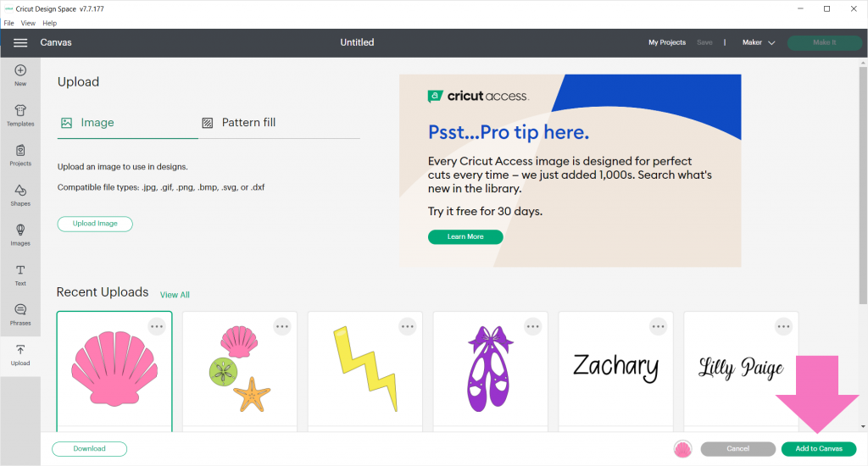The image size is (868, 466).
Task: Click the Download button
Action: point(90,449)
